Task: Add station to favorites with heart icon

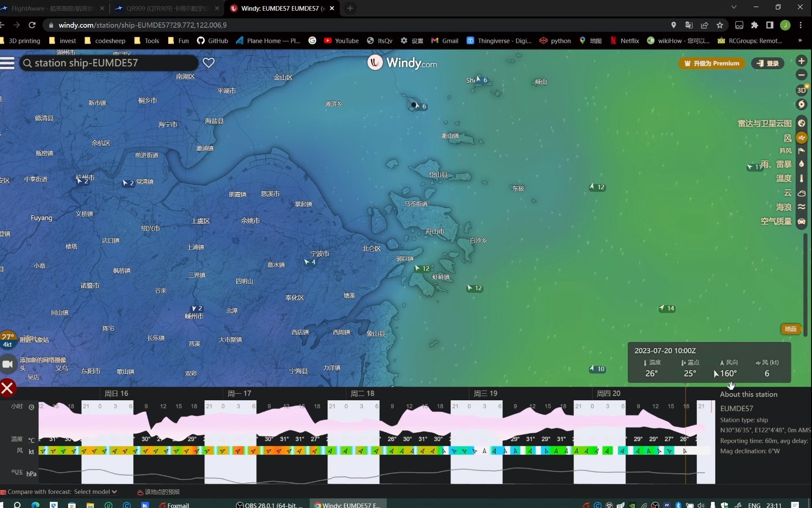Action: tap(209, 63)
